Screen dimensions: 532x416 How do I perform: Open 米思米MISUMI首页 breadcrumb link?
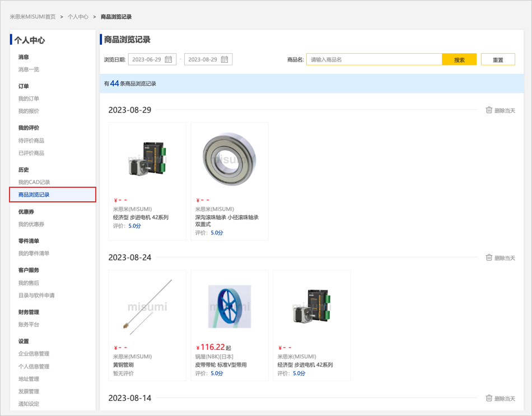click(32, 17)
